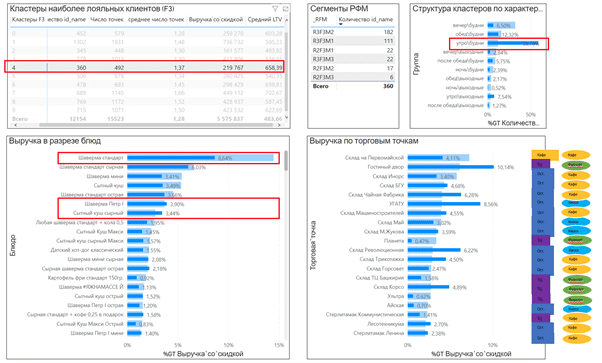Viewport: 602px width, 363px height.
Task: Select cluster row 4 in the clusters table
Action: (x=147, y=67)
